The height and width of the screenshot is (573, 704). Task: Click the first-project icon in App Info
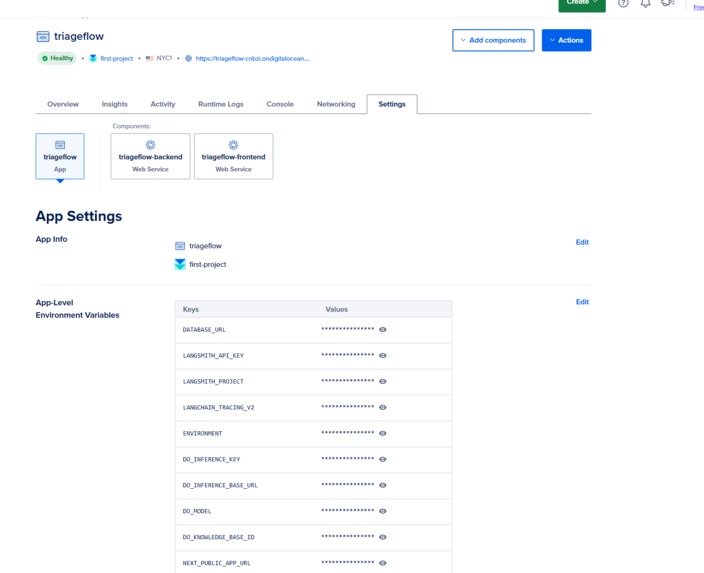coord(180,264)
